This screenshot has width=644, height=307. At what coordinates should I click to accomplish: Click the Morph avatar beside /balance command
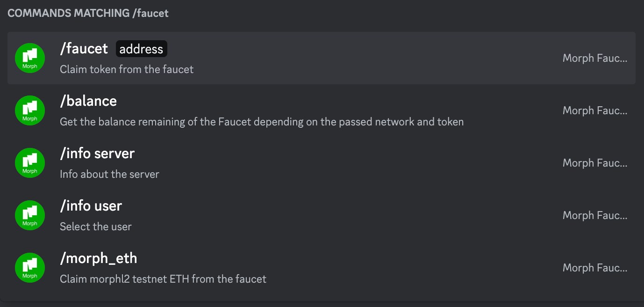30,110
